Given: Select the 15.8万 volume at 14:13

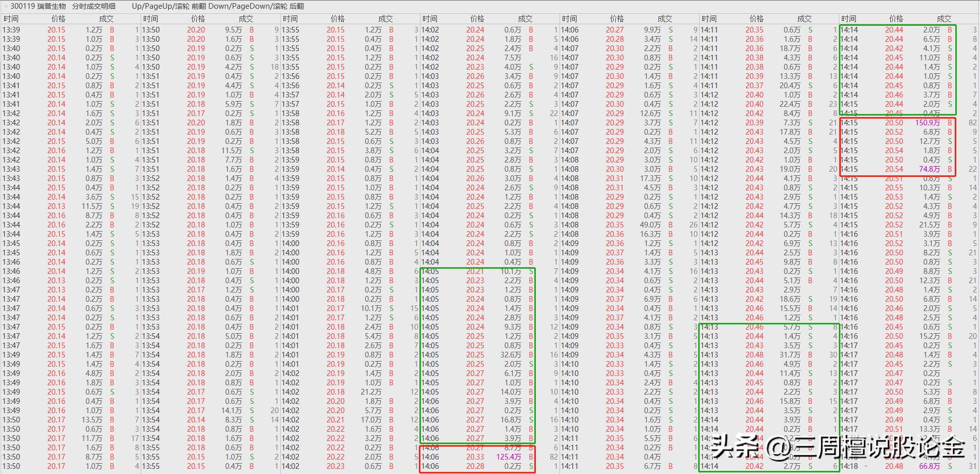Looking at the screenshot, I should (x=790, y=401).
